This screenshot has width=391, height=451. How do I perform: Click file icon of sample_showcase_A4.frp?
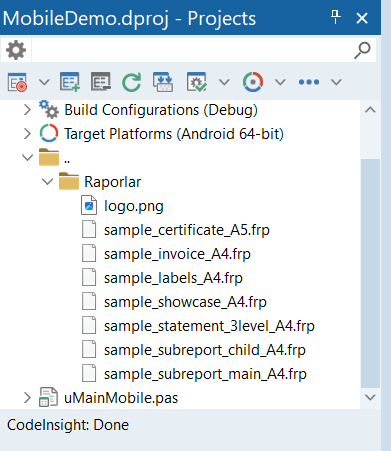click(89, 301)
